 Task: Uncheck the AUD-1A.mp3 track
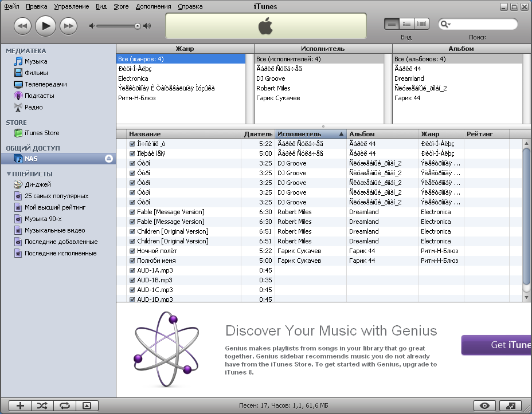coord(132,271)
